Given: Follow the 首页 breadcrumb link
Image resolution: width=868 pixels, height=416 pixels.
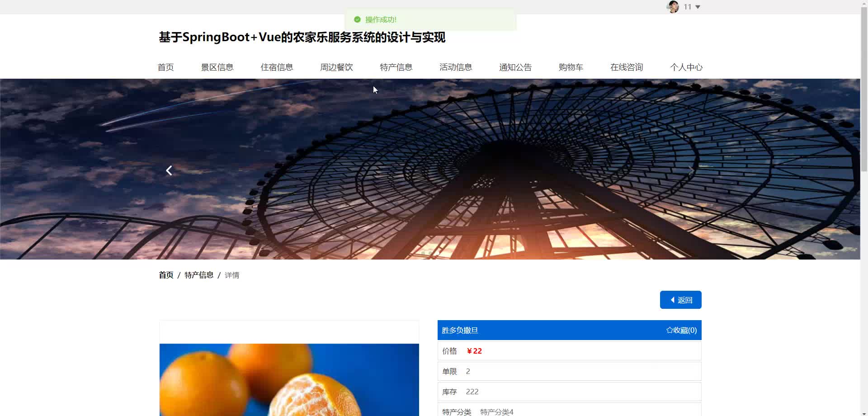Looking at the screenshot, I should (x=166, y=275).
